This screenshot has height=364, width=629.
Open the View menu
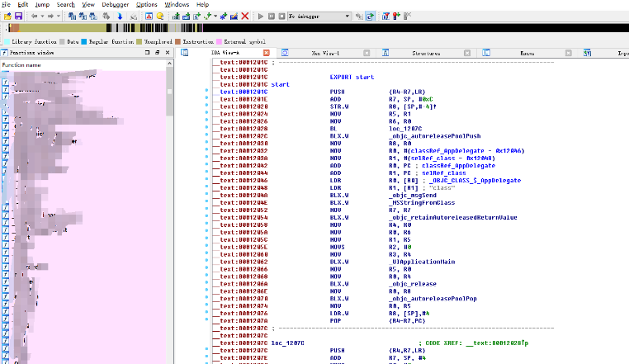coord(88,4)
